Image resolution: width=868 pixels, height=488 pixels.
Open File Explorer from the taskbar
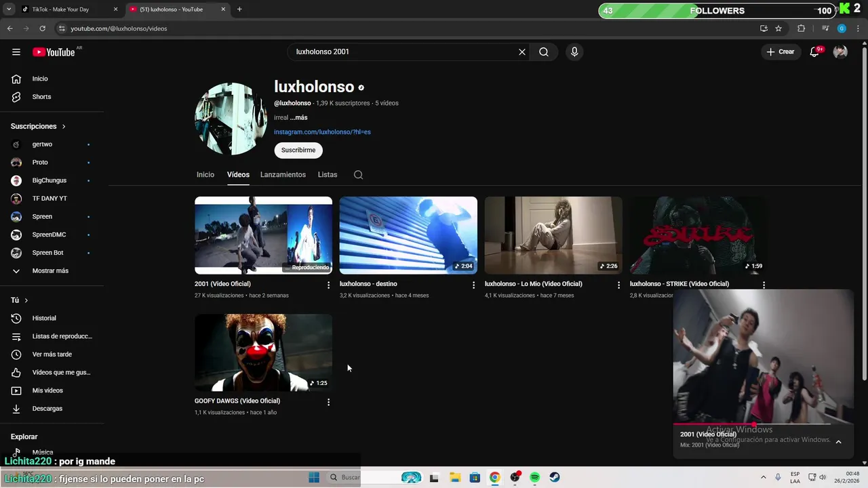[x=454, y=478]
